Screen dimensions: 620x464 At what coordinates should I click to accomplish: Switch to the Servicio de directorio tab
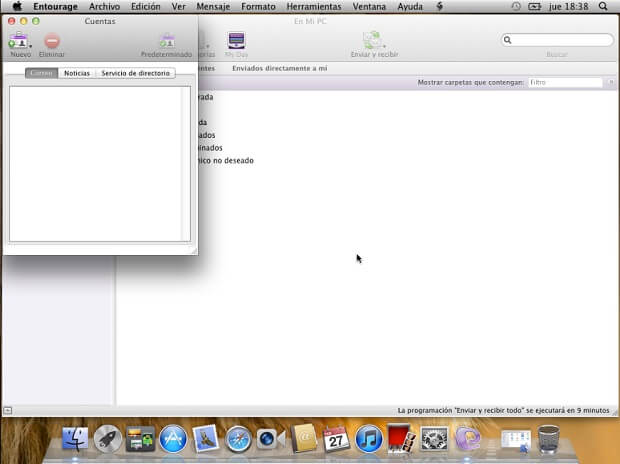(x=135, y=73)
